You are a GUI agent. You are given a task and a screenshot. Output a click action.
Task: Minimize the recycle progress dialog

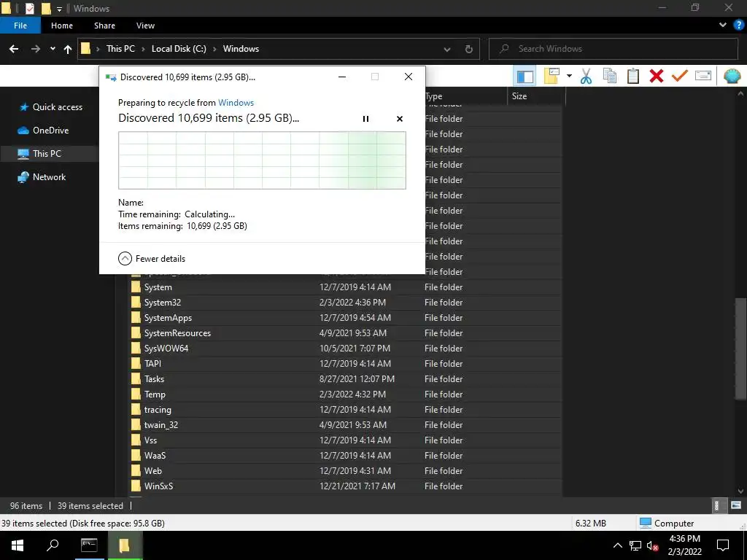(x=342, y=77)
